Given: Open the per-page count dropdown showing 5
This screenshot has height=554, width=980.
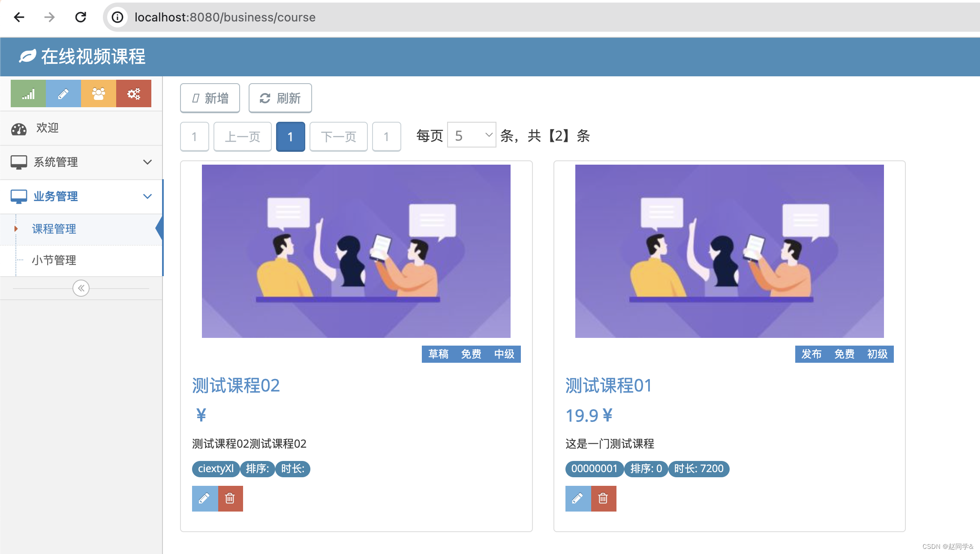Looking at the screenshot, I should click(x=472, y=135).
